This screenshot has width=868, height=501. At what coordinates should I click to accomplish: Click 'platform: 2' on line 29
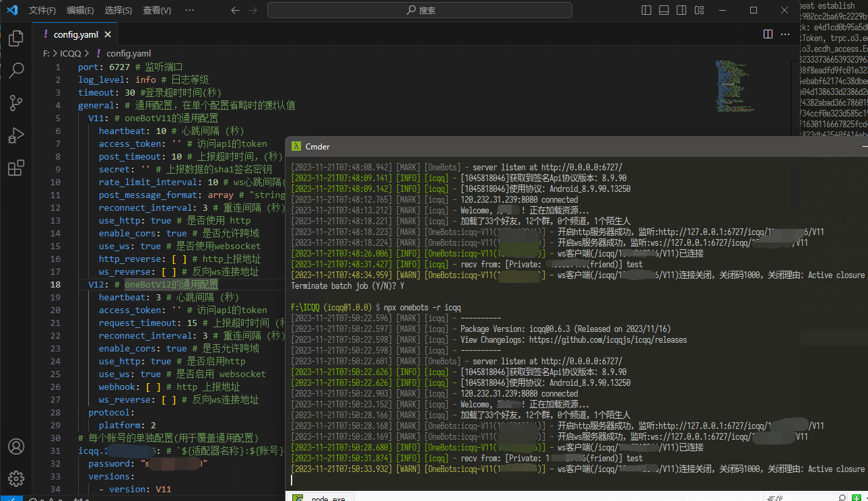click(x=127, y=425)
